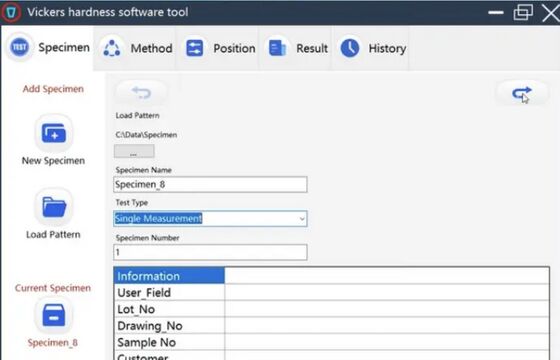Viewport: 560px width, 360px height.
Task: Click the Current Specimen archive icon
Action: 54,315
